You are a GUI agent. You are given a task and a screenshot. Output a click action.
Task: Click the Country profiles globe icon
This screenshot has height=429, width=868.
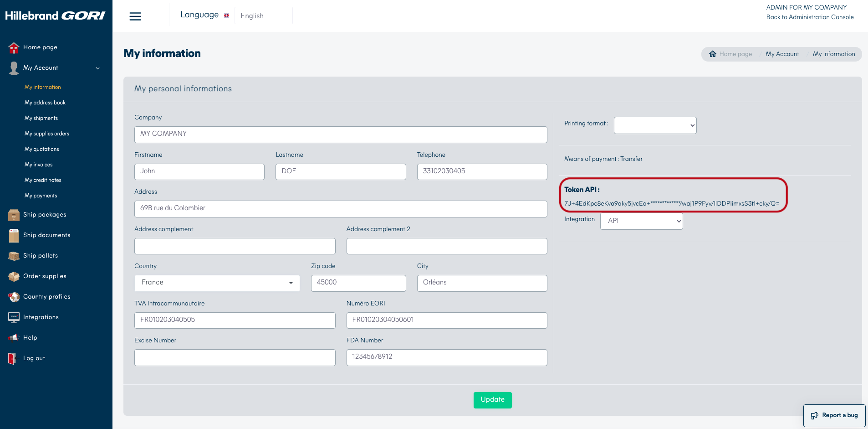[14, 297]
